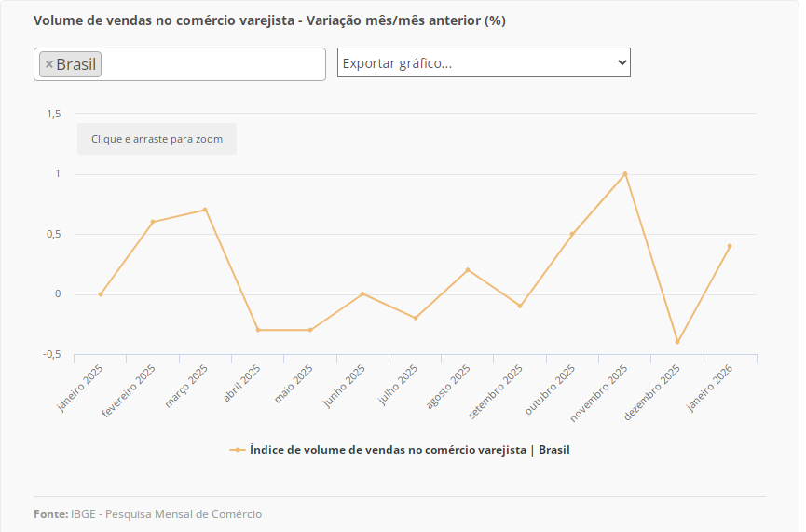Click the abril 2025 data point
The image size is (806, 532).
[x=258, y=330]
